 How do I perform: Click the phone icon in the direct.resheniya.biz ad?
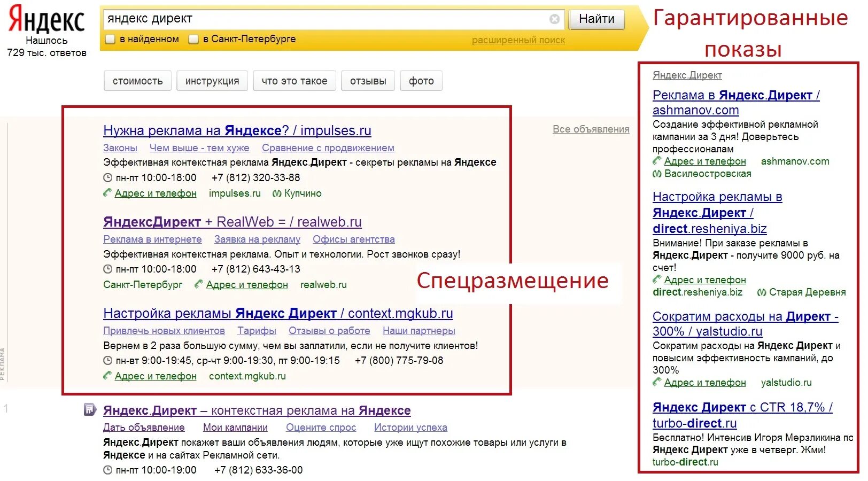[x=657, y=280]
